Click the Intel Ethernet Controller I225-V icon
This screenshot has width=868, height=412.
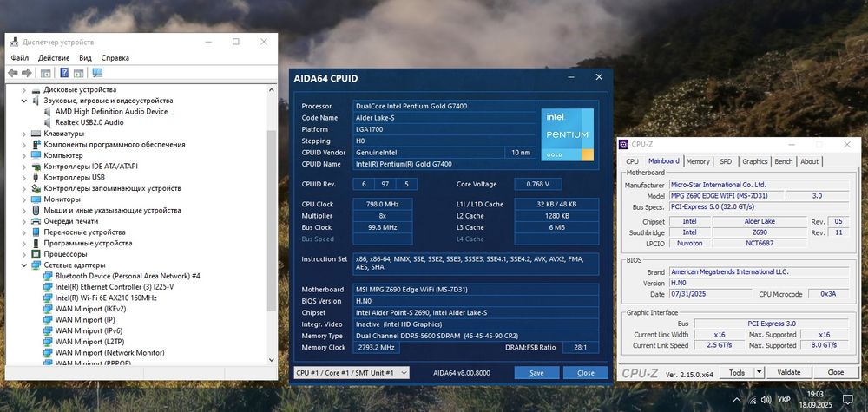tap(48, 287)
